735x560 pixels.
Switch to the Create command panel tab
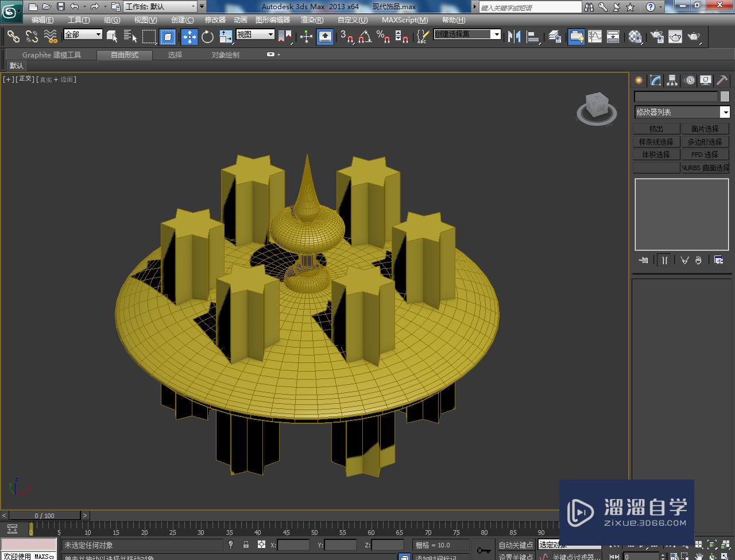tap(639, 80)
